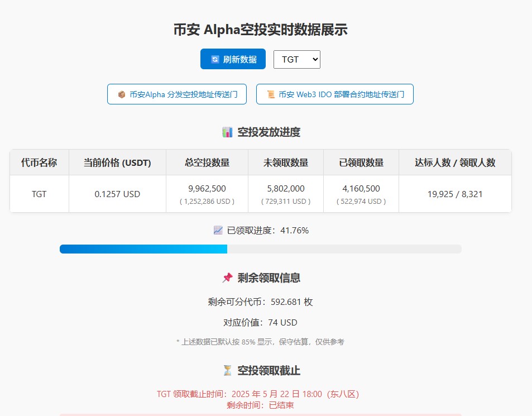532x416 pixels.
Task: Click the package icon on 币安Alpha link
Action: pos(121,94)
